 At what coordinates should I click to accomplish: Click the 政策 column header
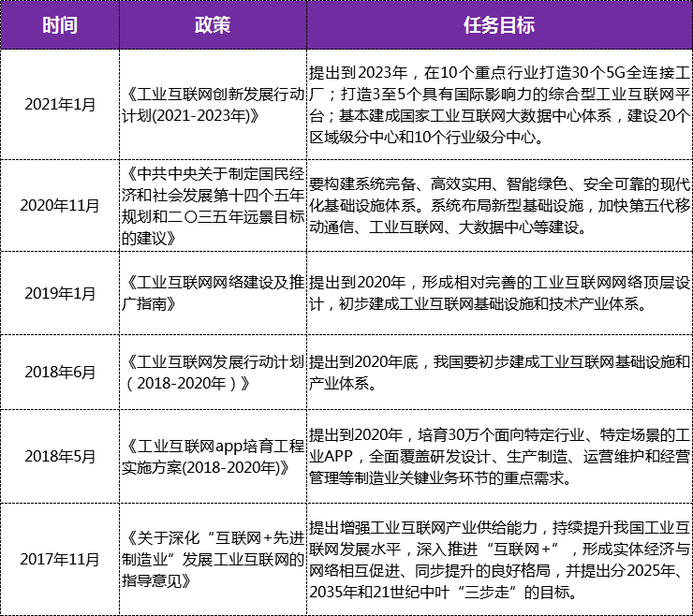pyautogui.click(x=213, y=24)
